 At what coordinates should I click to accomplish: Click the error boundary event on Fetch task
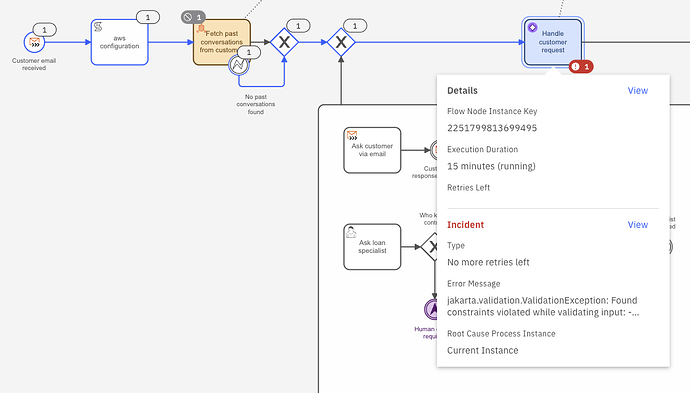coord(239,66)
